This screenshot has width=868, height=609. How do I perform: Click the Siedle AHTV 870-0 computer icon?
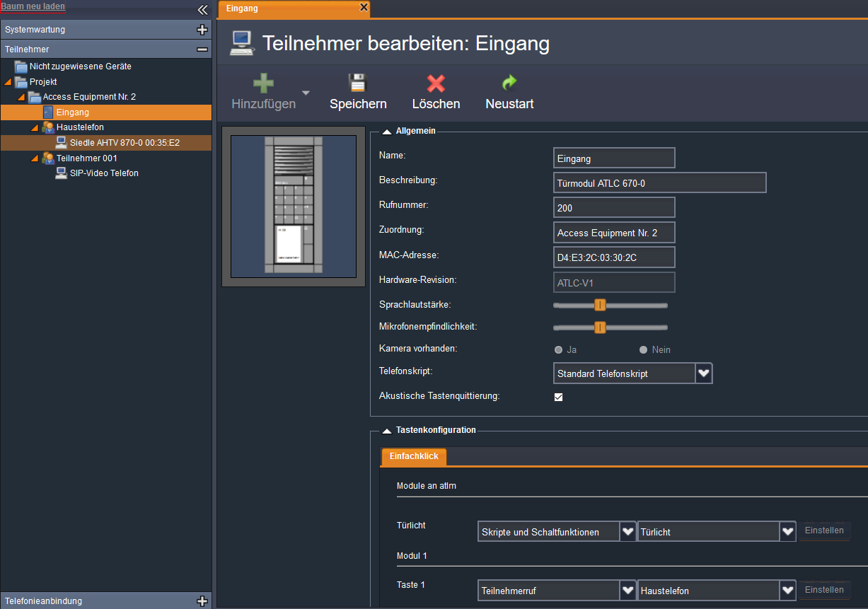(x=62, y=142)
